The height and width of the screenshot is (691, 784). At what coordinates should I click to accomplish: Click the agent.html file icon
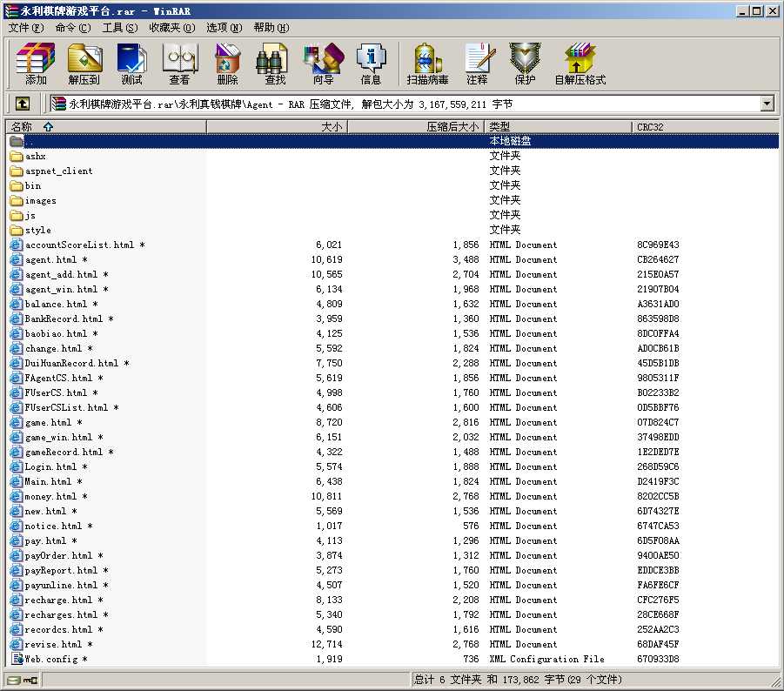[x=17, y=259]
